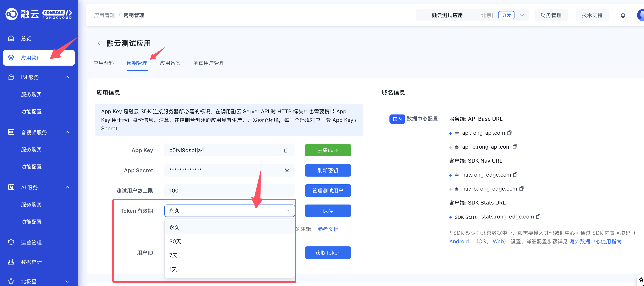This screenshot has width=644, height=286.
Task: Click back arrow beside 融云测试应用 title
Action: (99, 43)
